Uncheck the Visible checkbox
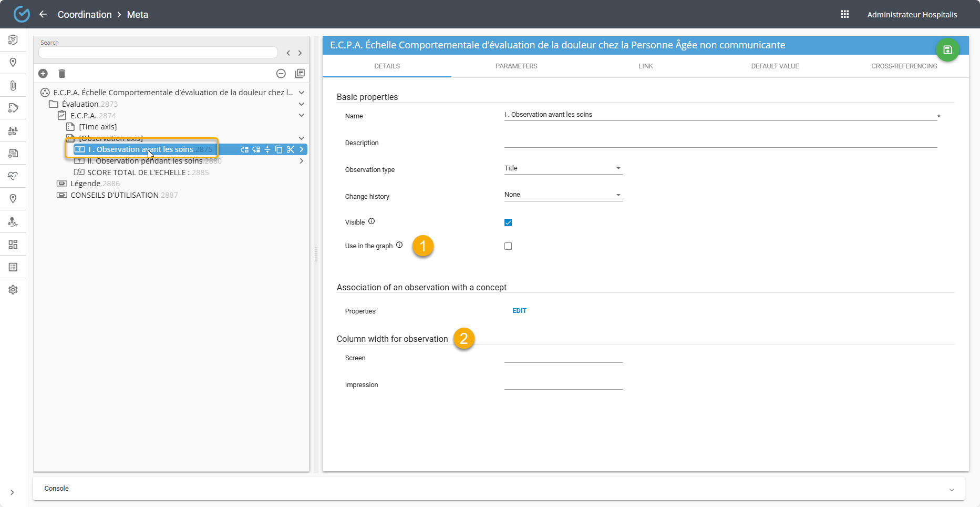Image resolution: width=980 pixels, height=507 pixels. point(508,222)
